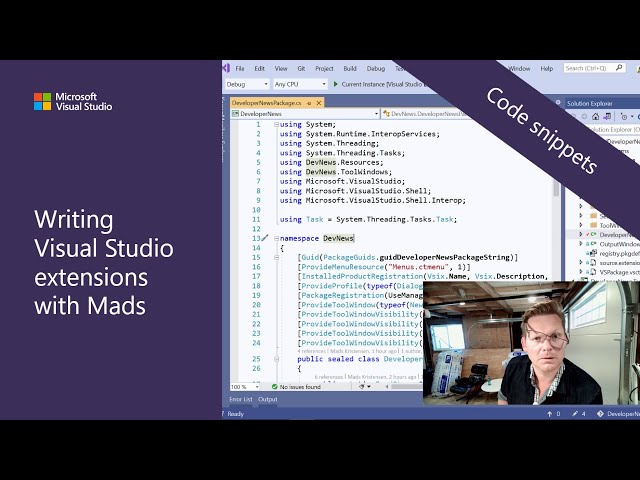Open the Pending Changes Filter clock icon

click(626, 117)
